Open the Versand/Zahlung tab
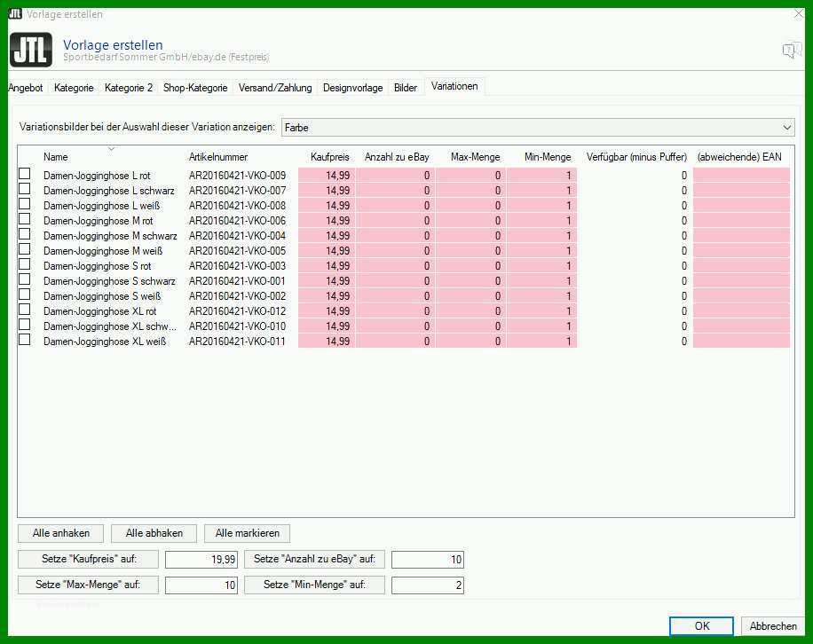This screenshot has width=813, height=644. (x=275, y=88)
